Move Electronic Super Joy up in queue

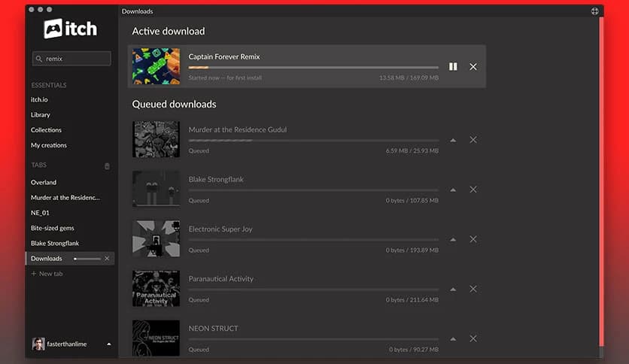coord(453,239)
